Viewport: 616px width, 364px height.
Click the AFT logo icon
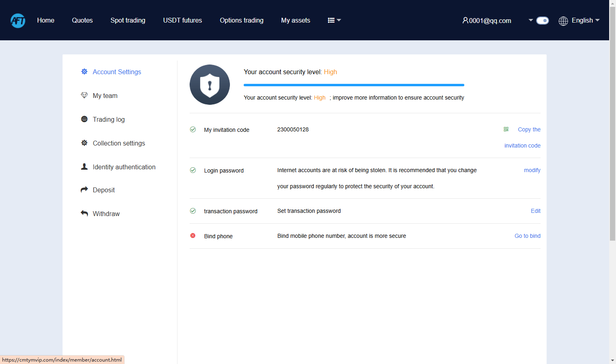(x=18, y=21)
